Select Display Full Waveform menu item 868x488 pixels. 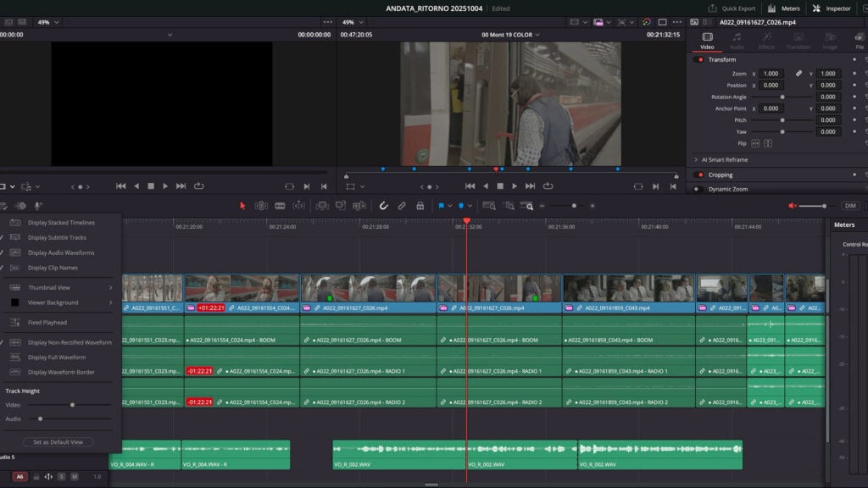click(x=57, y=358)
